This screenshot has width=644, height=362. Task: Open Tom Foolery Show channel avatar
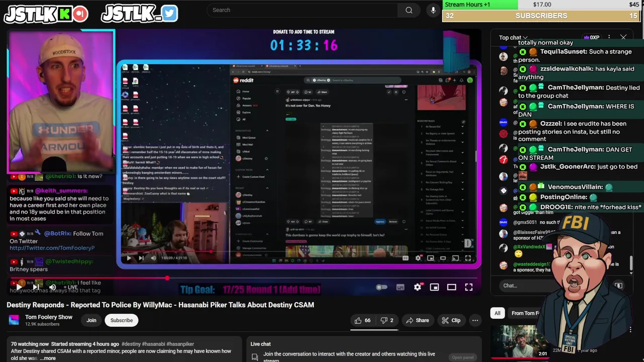click(x=14, y=320)
